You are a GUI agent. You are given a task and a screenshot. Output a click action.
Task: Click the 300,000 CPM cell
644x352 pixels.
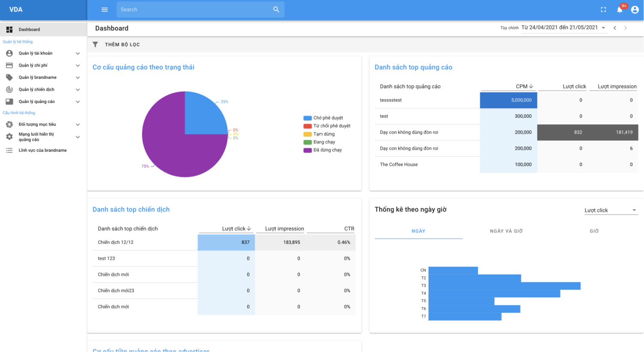pos(508,116)
